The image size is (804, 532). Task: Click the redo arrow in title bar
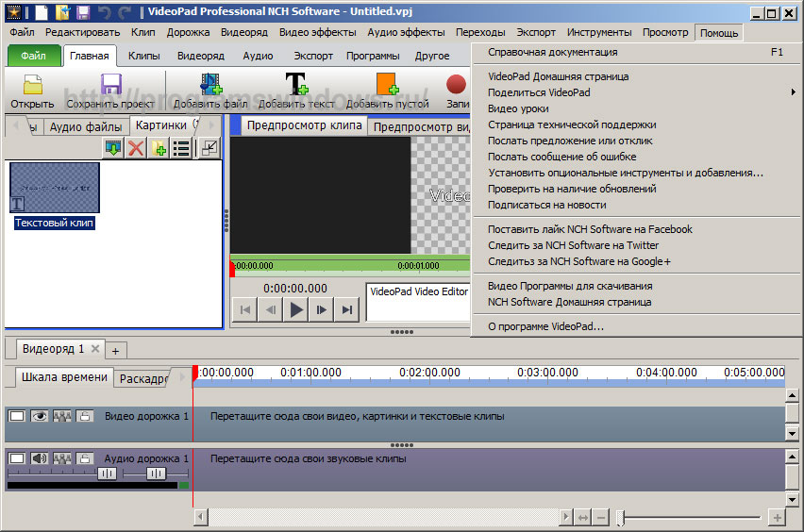point(124,12)
